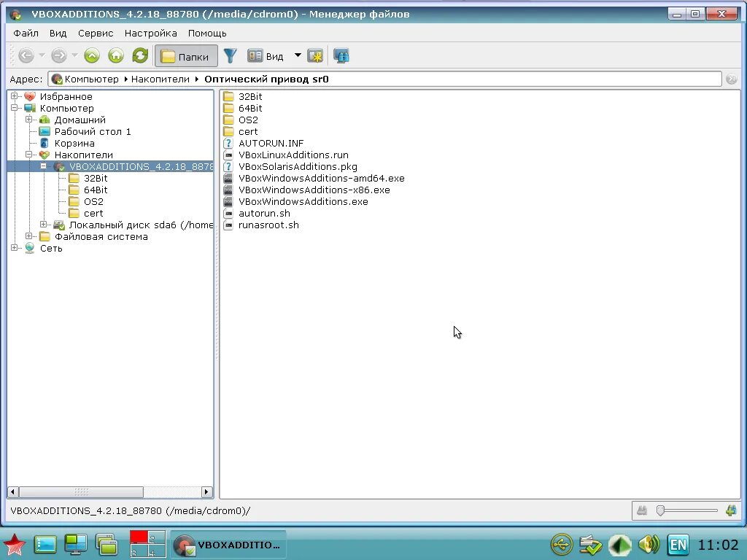Select autorun.sh in the file list
The image size is (747, 560).
[x=258, y=214]
